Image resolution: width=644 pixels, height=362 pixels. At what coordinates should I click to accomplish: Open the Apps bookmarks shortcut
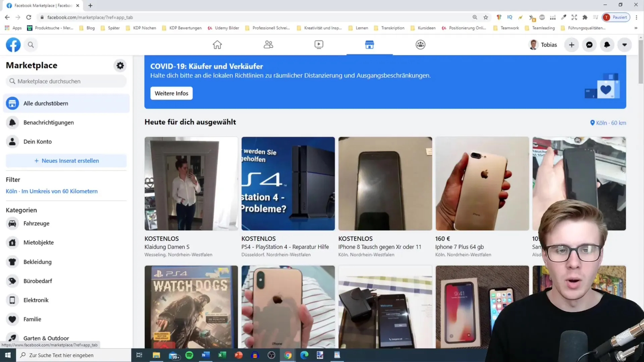[13, 28]
